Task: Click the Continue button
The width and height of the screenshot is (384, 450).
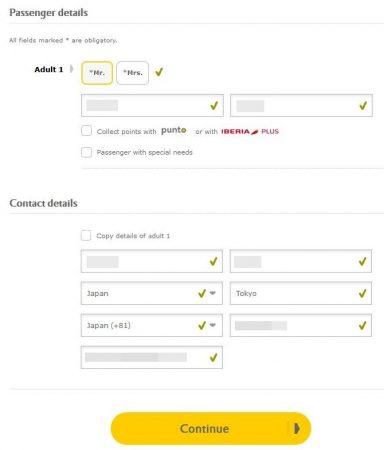Action: click(211, 428)
